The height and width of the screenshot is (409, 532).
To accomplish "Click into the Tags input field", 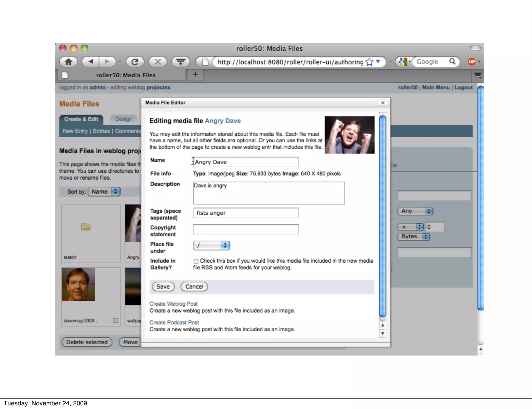I will click(x=245, y=213).
